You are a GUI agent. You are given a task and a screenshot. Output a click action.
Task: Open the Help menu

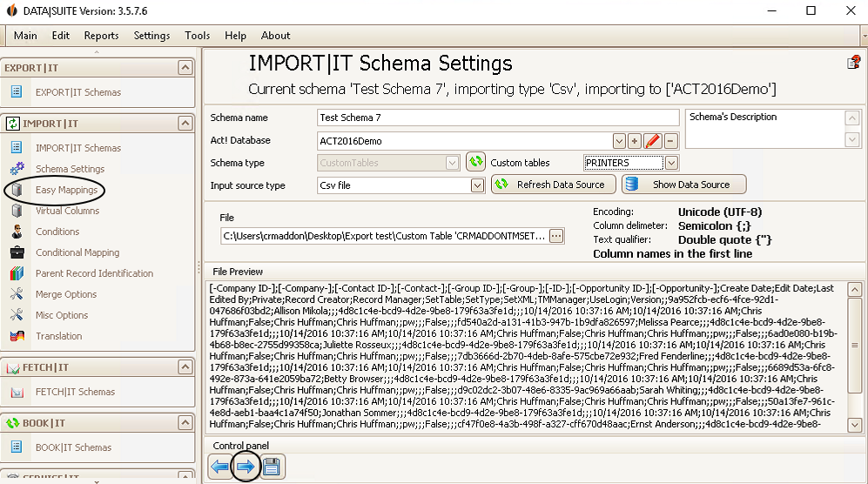tap(235, 36)
